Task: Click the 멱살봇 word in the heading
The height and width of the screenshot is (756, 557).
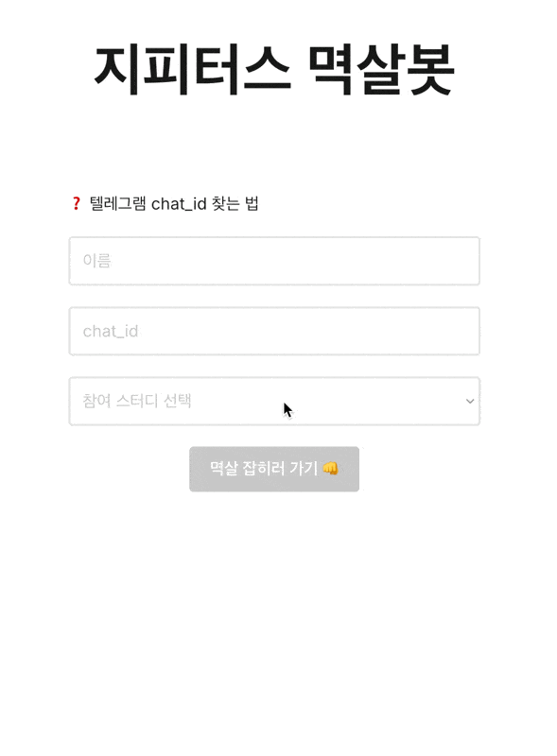Action: (x=381, y=70)
